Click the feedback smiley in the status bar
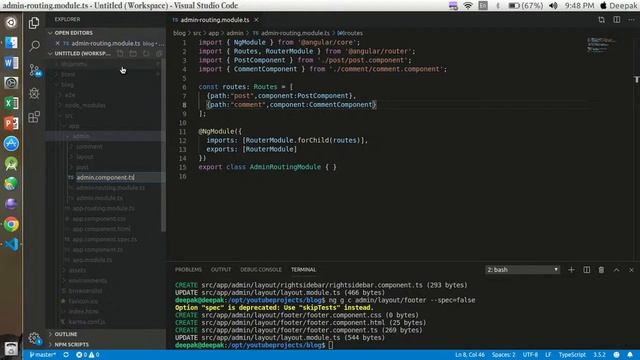Image resolution: width=640 pixels, height=360 pixels. click(x=616, y=355)
